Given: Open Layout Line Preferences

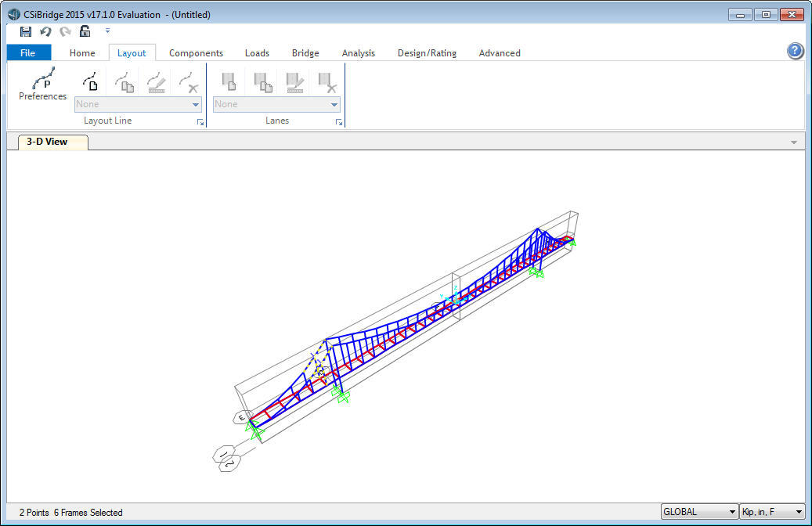Looking at the screenshot, I should click(x=42, y=84).
